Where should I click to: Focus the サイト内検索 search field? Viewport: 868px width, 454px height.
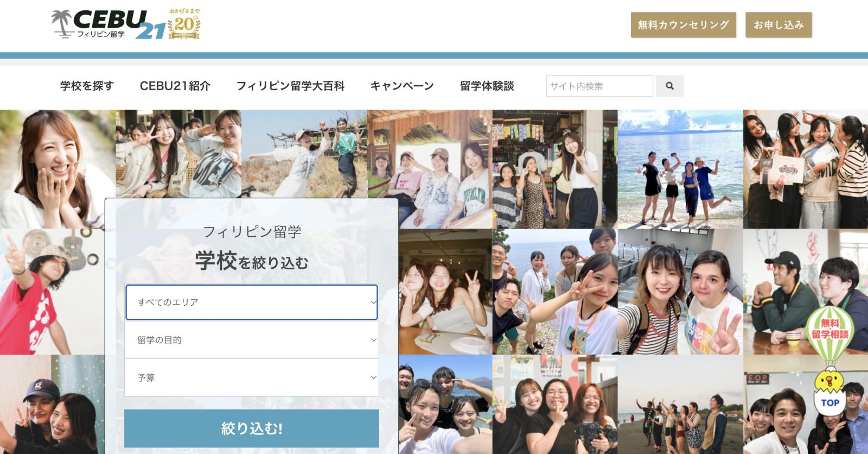[x=599, y=86]
